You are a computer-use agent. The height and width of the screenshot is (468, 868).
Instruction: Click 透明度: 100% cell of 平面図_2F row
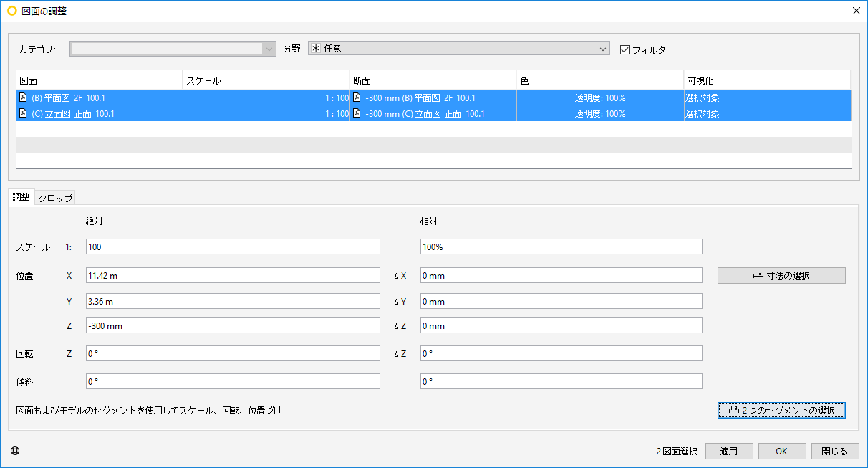tap(600, 97)
